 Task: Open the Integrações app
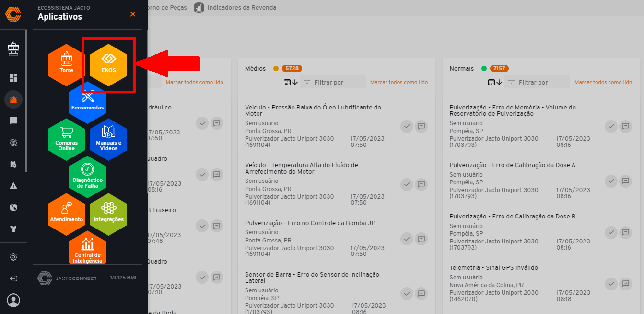click(x=108, y=214)
